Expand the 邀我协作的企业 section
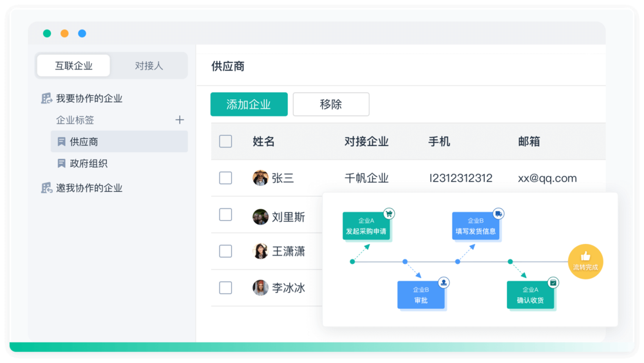The width and height of the screenshot is (644, 363). [x=89, y=188]
